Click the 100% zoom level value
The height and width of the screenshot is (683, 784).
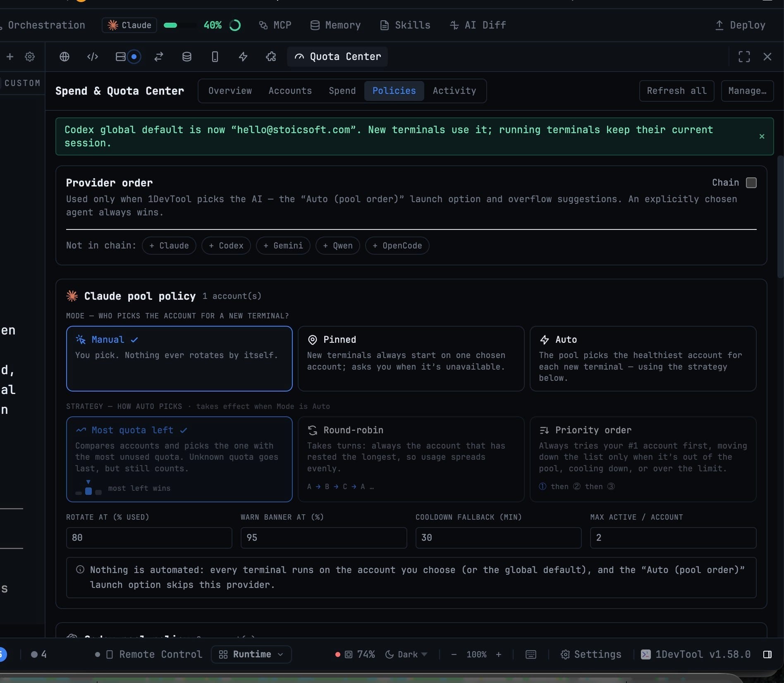click(476, 654)
